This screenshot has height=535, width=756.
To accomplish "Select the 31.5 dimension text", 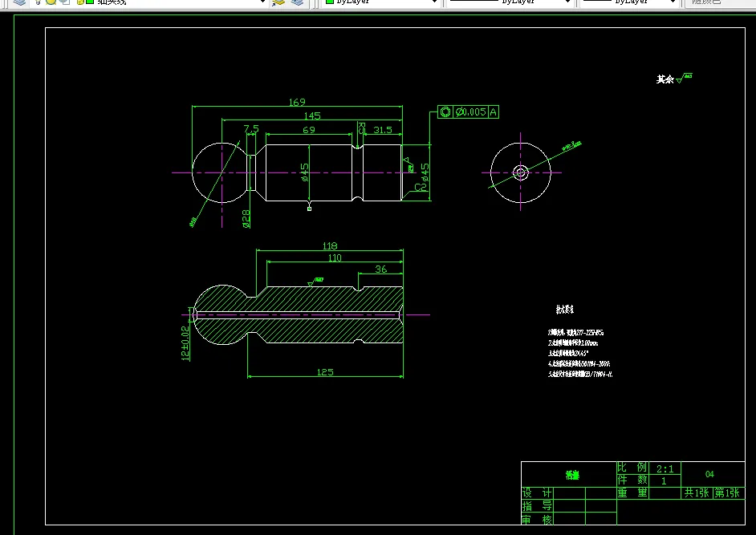I will 382,130.
